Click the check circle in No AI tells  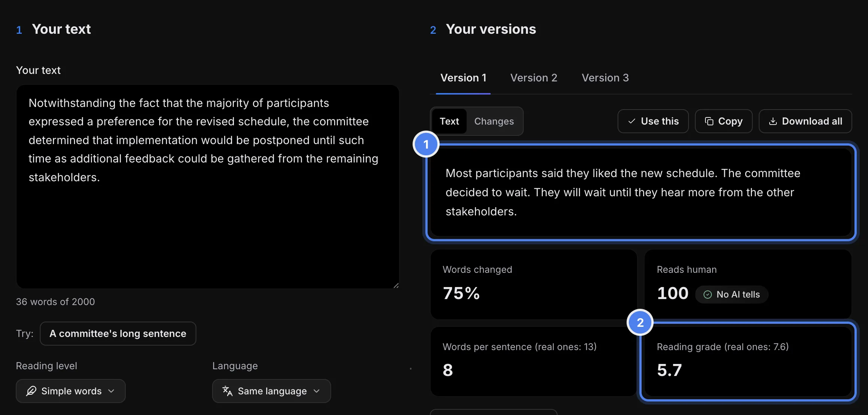707,295
